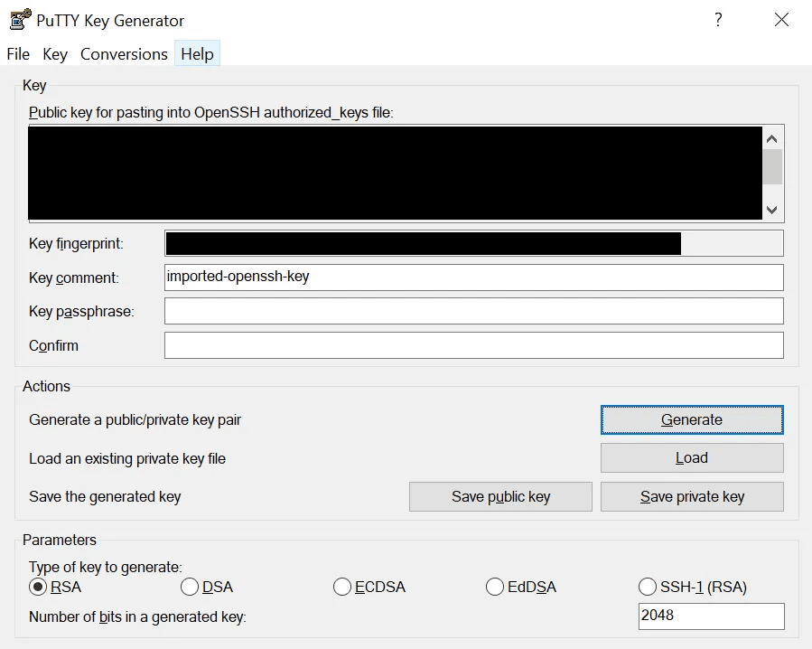
Task: Close the PuTTY Key Generator window
Action: click(x=781, y=20)
